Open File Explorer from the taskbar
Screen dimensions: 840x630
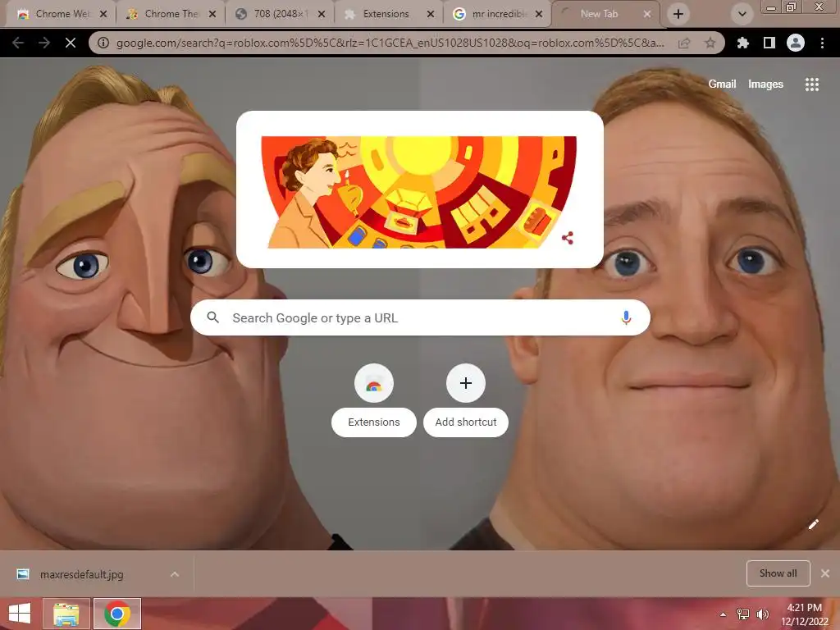pos(66,614)
